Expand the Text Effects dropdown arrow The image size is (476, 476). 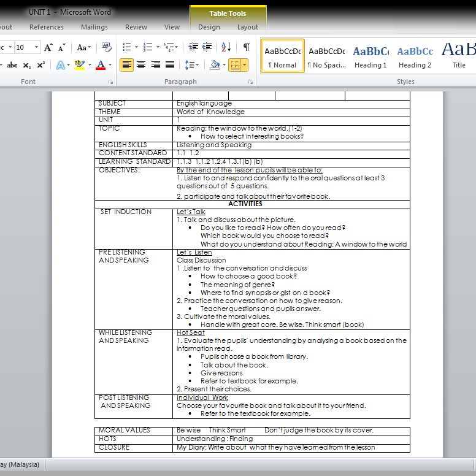pyautogui.click(x=68, y=65)
